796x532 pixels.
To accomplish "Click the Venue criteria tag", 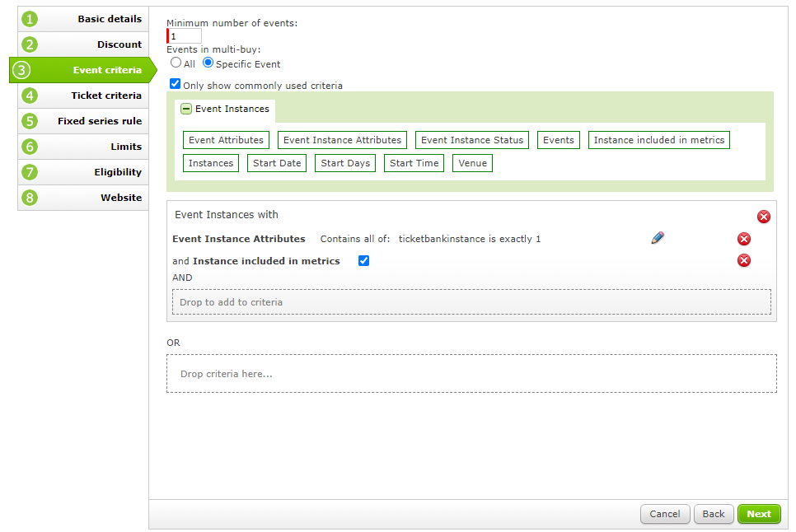I will point(473,163).
